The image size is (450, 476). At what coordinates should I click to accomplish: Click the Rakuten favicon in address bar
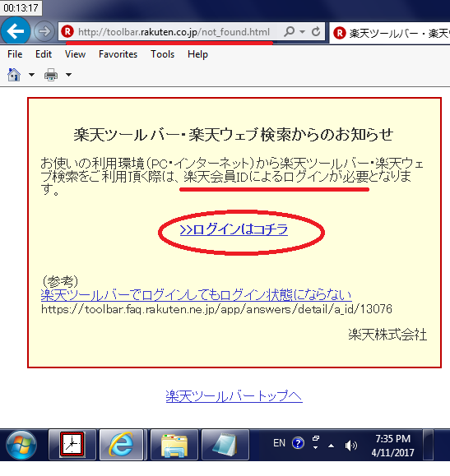[67, 31]
